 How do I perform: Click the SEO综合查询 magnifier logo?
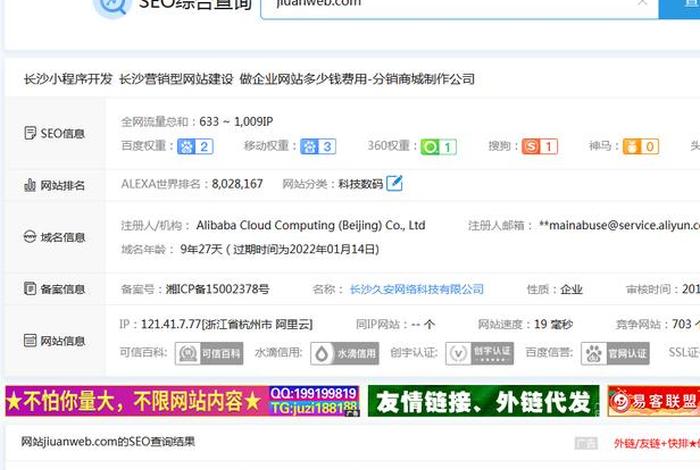point(112,6)
